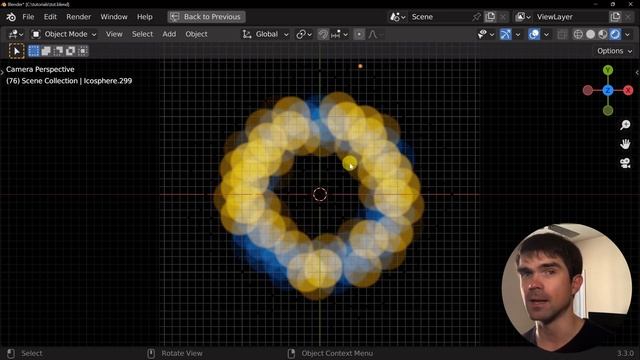Open the Options dropdown
The height and width of the screenshot is (360, 640).
point(614,51)
